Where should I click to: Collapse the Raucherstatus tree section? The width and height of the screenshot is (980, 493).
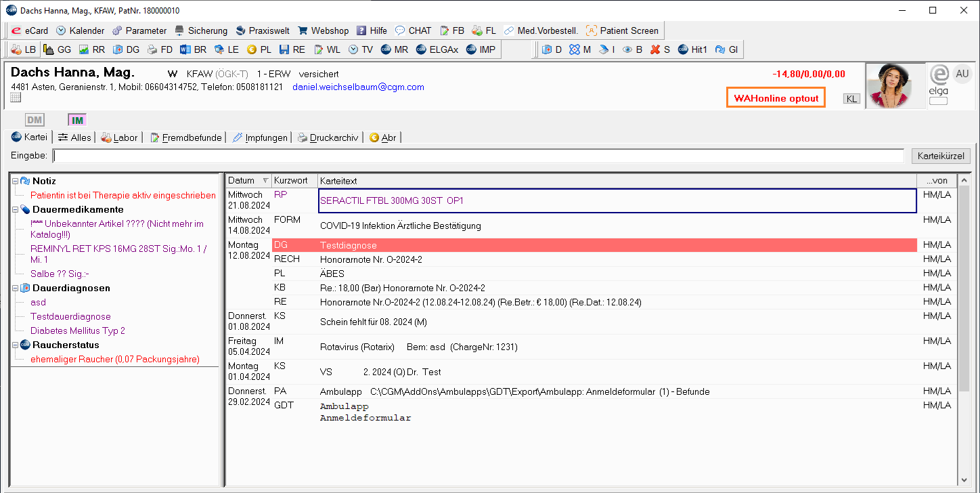coord(16,345)
